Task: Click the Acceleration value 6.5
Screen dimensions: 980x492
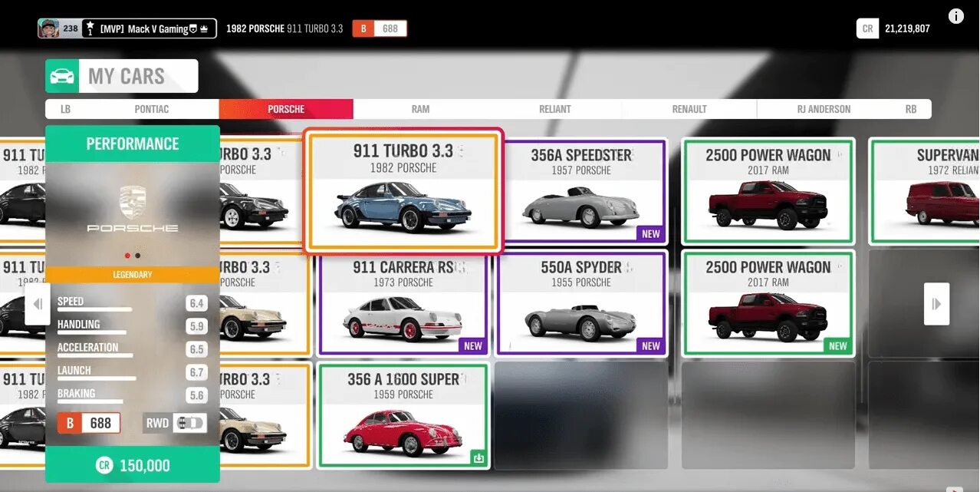Action: pos(196,349)
